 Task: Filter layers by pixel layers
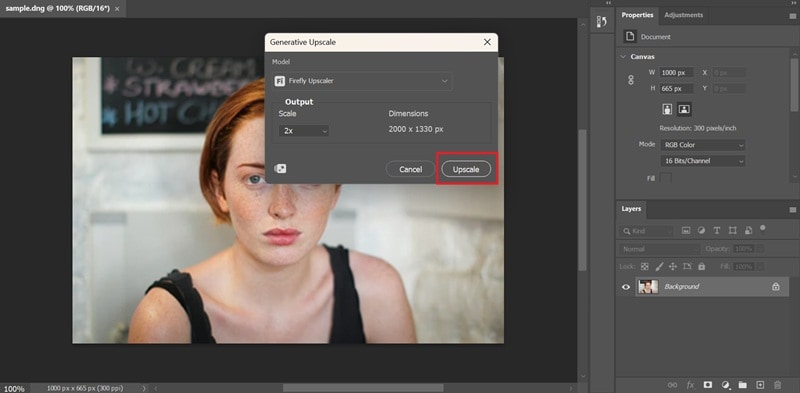(686, 231)
